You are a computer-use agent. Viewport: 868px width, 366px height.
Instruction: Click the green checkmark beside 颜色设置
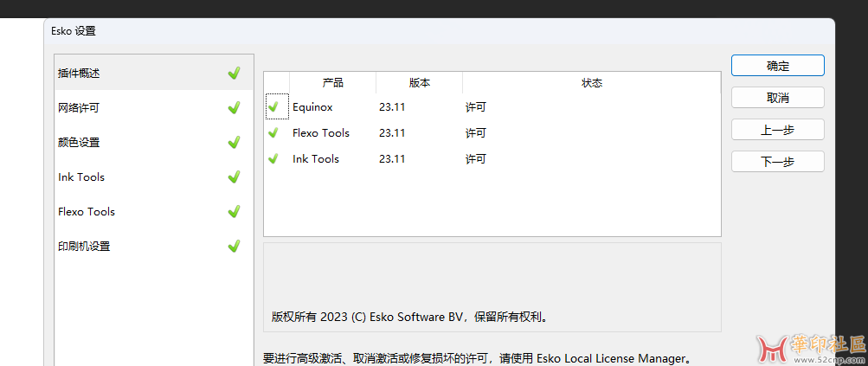235,142
